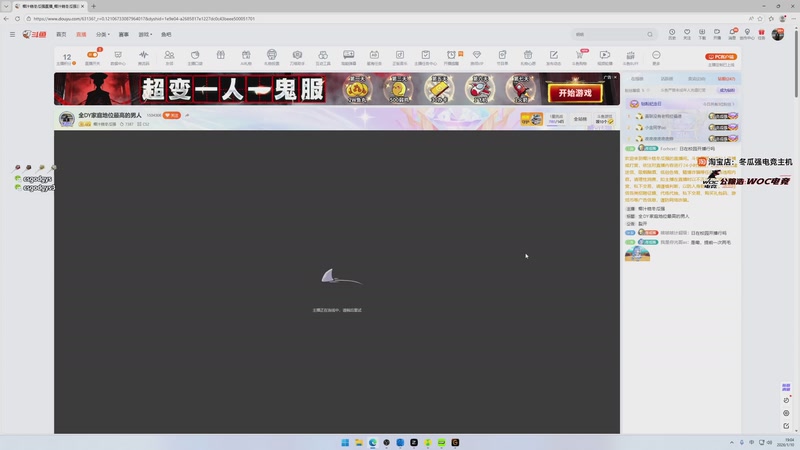Click the user avatar in top right
Screen dimensions: 800x450
pyautogui.click(x=778, y=34)
